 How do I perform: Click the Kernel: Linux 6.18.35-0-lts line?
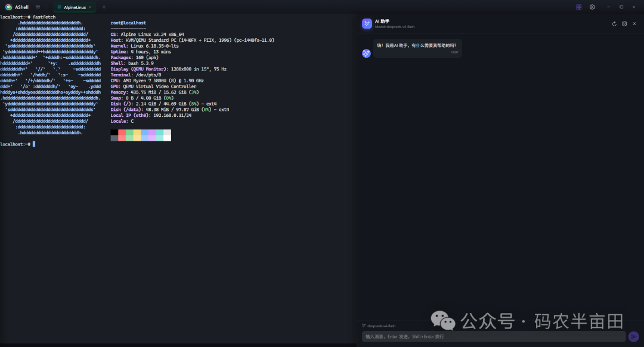[x=144, y=46]
